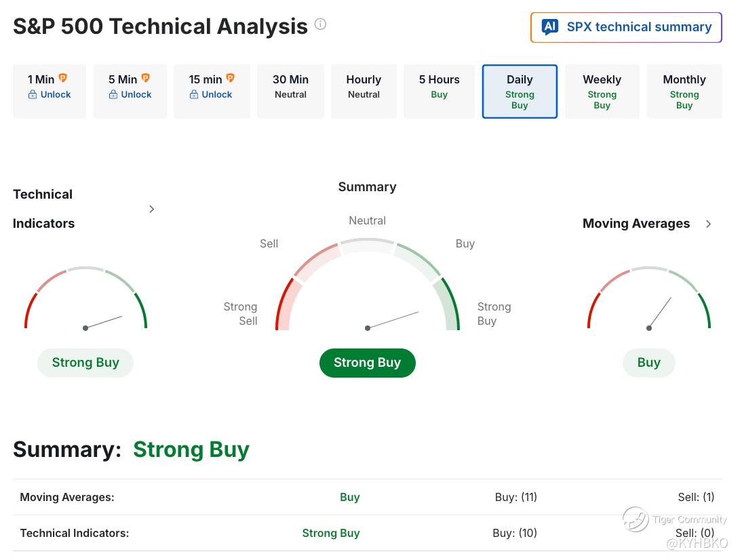Click the Moving Averages gauge dial
This screenshot has height=560, width=742.
pos(649,298)
